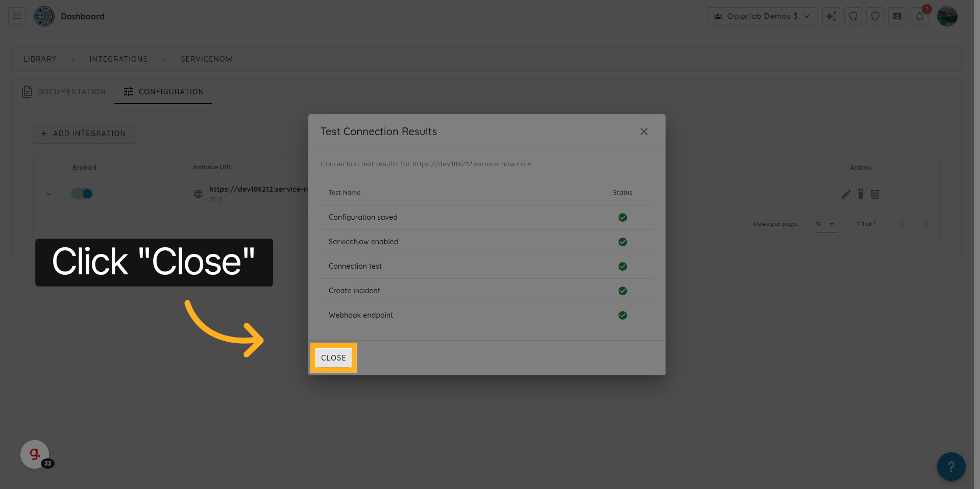This screenshot has width=980, height=489.
Task: Click the shield-plus new scan icon
Action: point(853,16)
